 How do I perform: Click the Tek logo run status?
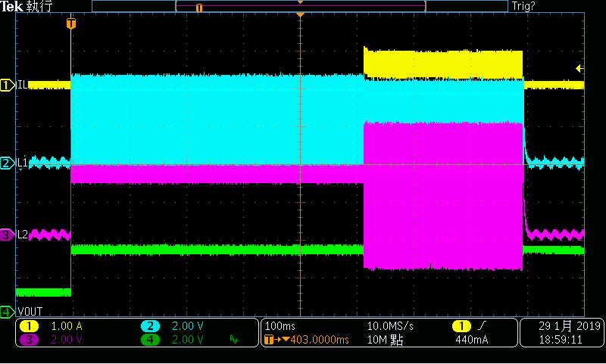[26, 6]
